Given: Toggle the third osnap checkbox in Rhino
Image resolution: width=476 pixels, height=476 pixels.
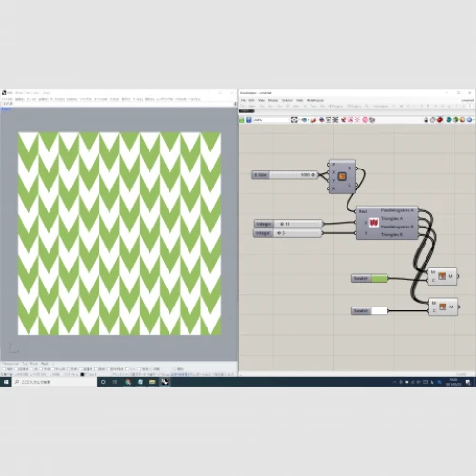Looking at the screenshot, I should pyautogui.click(x=31, y=369).
